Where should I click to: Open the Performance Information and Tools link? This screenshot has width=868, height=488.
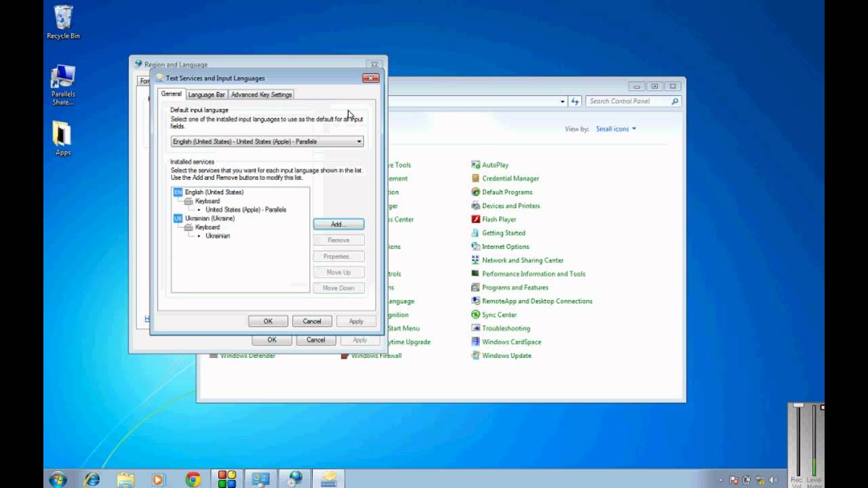(534, 274)
